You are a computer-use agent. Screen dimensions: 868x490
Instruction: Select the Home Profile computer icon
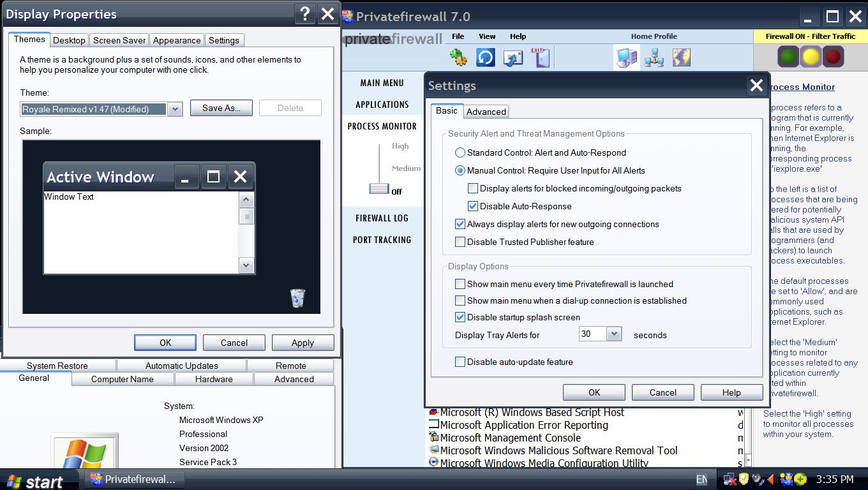(x=626, y=57)
